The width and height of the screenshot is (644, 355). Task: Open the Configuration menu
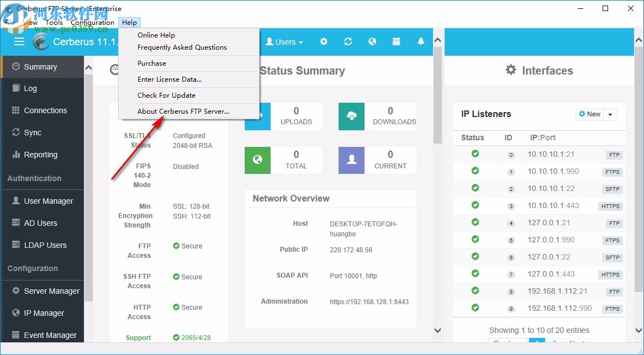coord(92,23)
